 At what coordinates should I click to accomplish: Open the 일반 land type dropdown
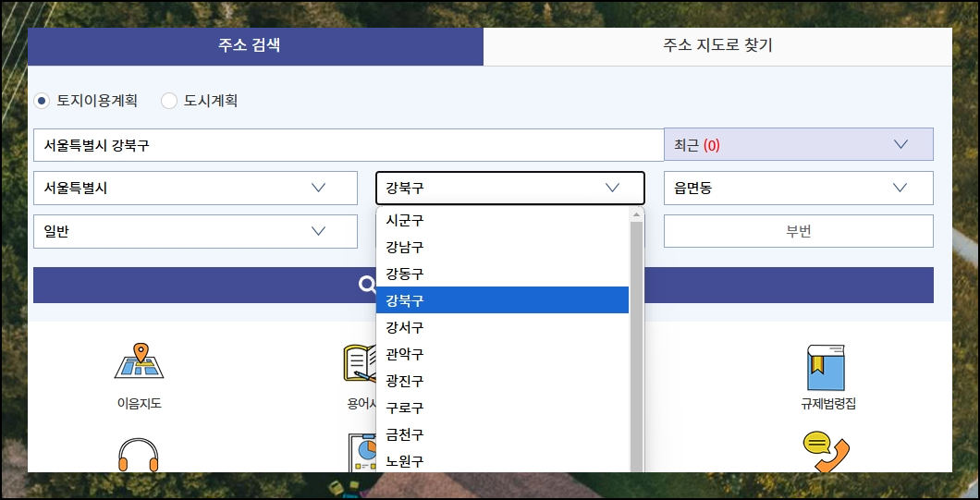click(195, 231)
